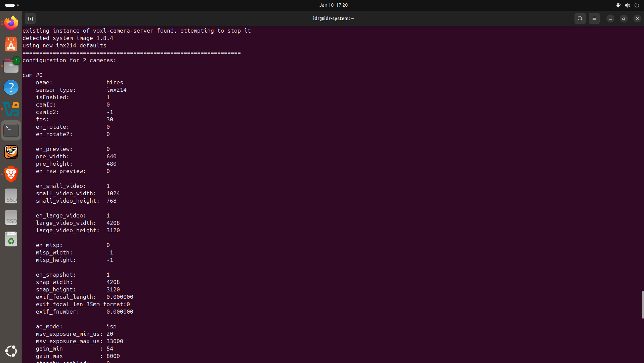Open Ubuntu App Center from the dock

(x=11, y=44)
